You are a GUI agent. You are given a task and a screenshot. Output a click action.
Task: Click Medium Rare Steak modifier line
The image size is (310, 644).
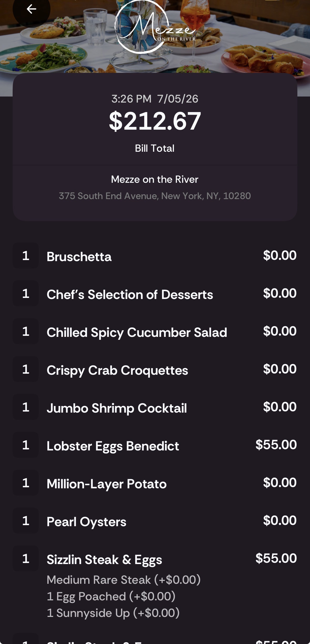coord(124,580)
